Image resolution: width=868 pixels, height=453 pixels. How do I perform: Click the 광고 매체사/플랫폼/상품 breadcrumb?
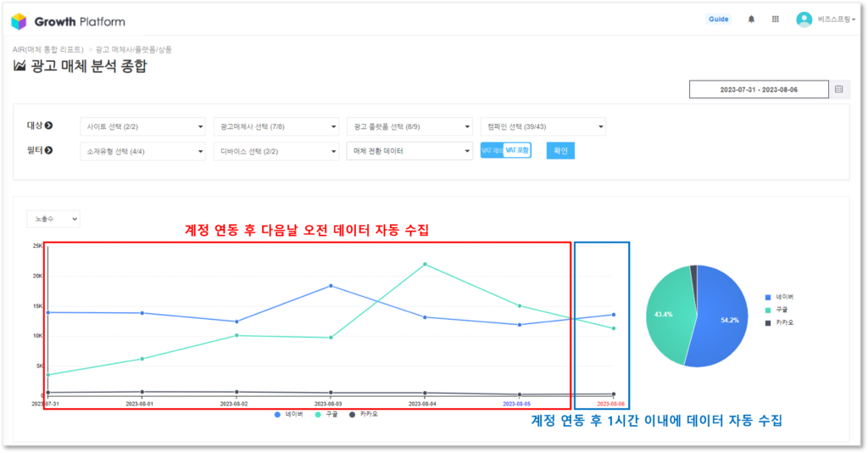pyautogui.click(x=134, y=50)
